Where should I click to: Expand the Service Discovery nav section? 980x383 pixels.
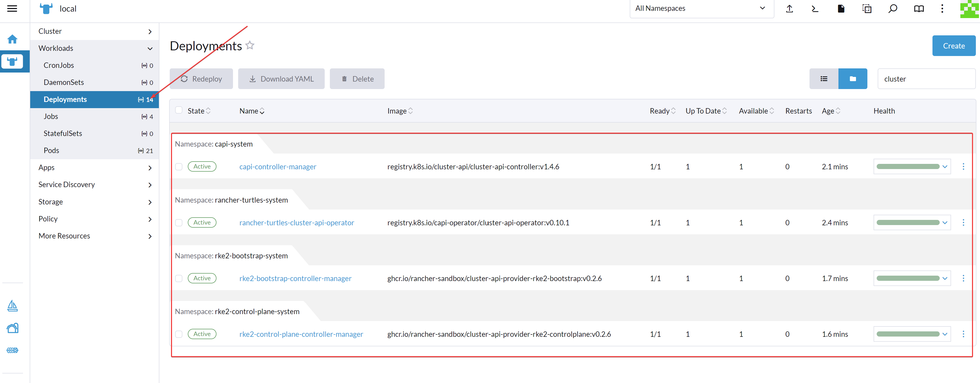click(x=95, y=185)
